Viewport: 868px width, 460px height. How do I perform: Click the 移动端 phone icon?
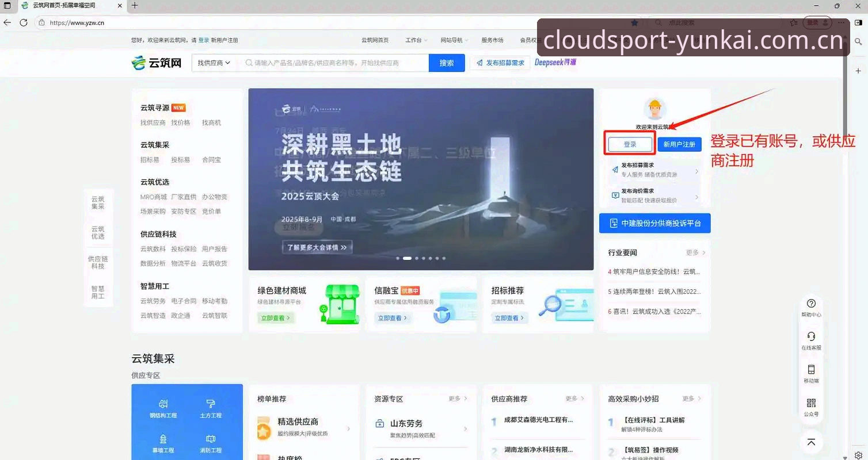pos(811,370)
